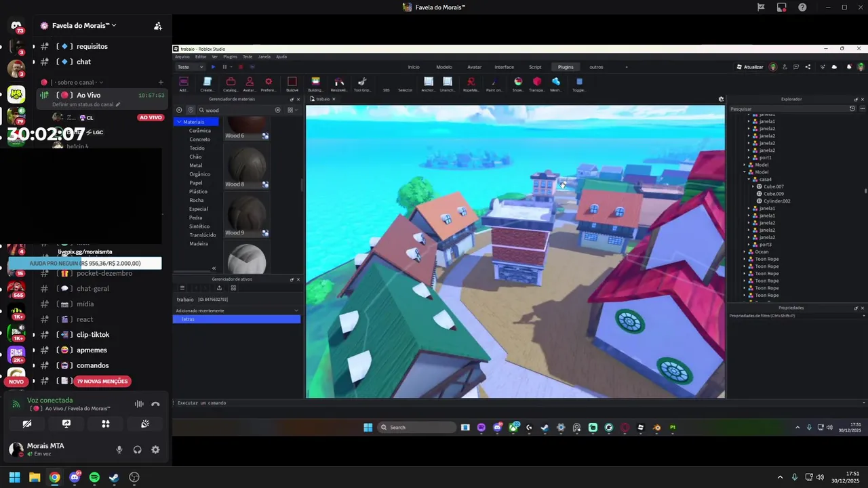Switch to the Script ribbon tab

(535, 67)
